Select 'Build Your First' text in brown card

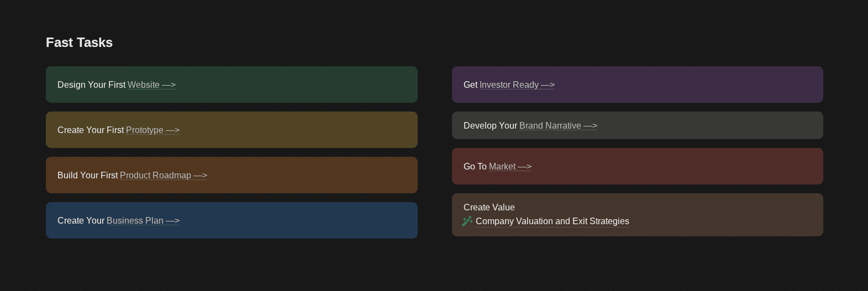click(87, 176)
